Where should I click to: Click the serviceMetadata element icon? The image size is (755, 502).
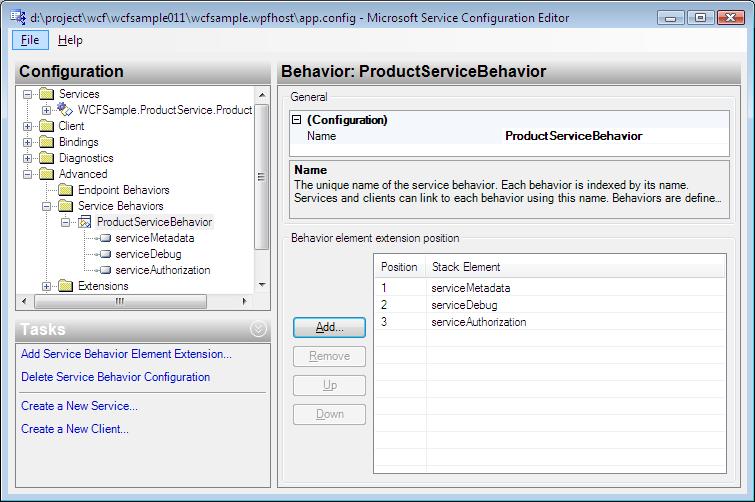pyautogui.click(x=105, y=238)
